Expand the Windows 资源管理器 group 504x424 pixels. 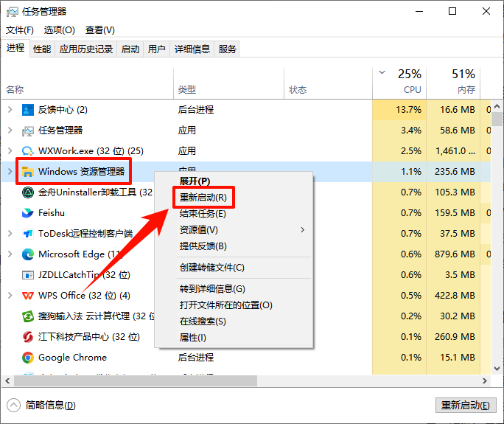coord(10,172)
